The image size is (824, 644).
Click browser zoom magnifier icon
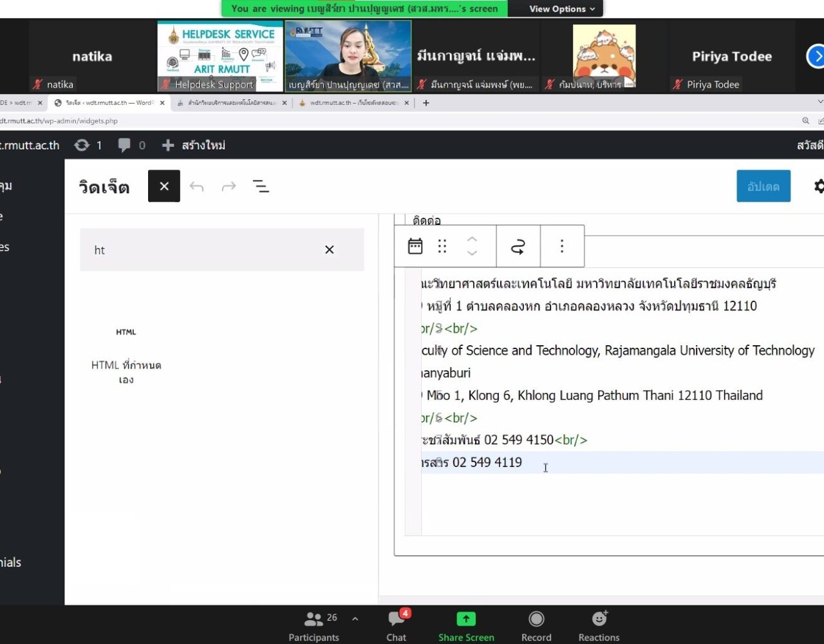tap(805, 120)
